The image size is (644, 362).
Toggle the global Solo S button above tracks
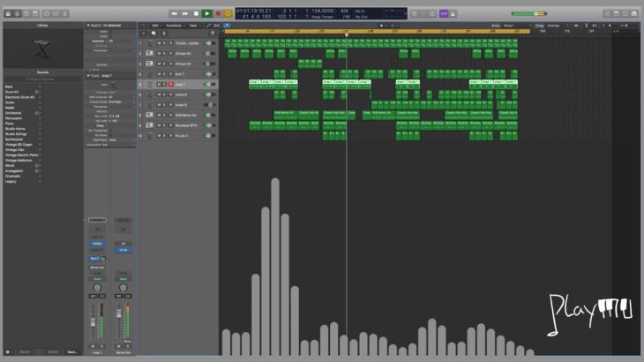click(x=164, y=34)
